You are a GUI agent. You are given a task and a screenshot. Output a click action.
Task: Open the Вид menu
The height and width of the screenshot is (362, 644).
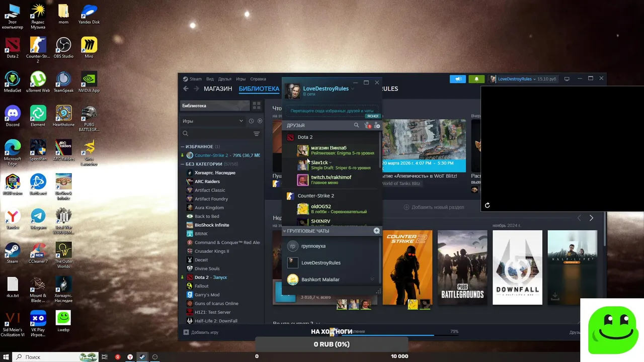pos(210,79)
